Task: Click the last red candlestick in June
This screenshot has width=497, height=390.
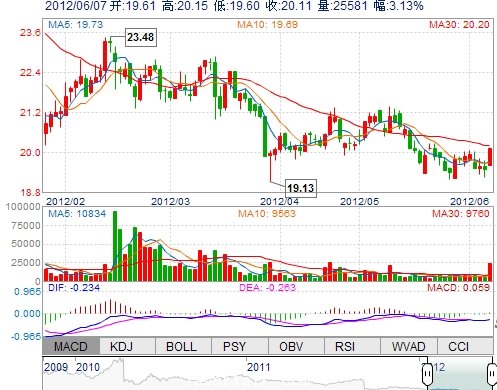Action: click(490, 157)
